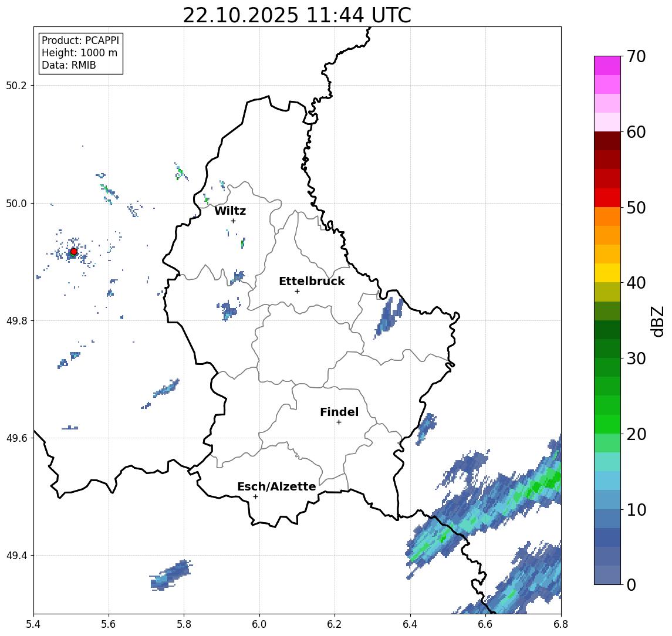Screen dimensions: 672x636
Task: Click the colorbar tick label 70
Action: point(636,56)
